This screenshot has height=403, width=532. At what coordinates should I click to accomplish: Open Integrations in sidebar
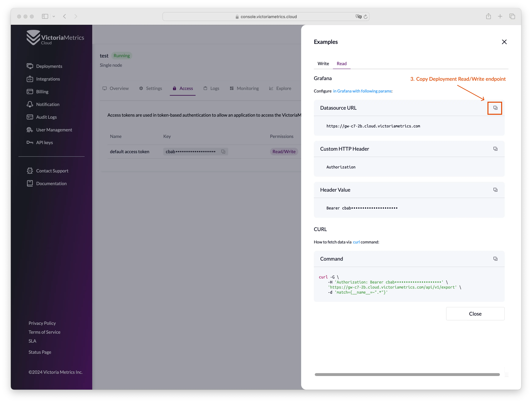pyautogui.click(x=43, y=79)
